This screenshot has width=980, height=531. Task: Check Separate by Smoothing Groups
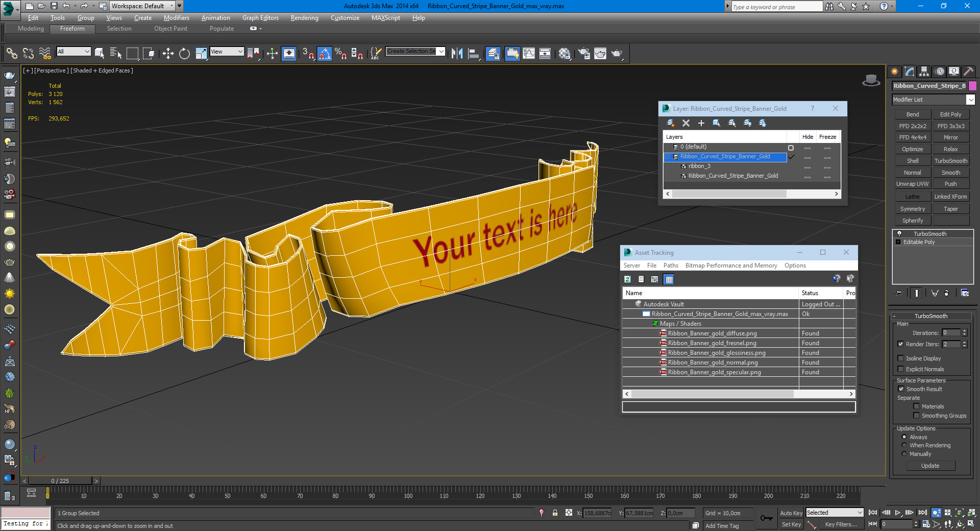point(917,416)
